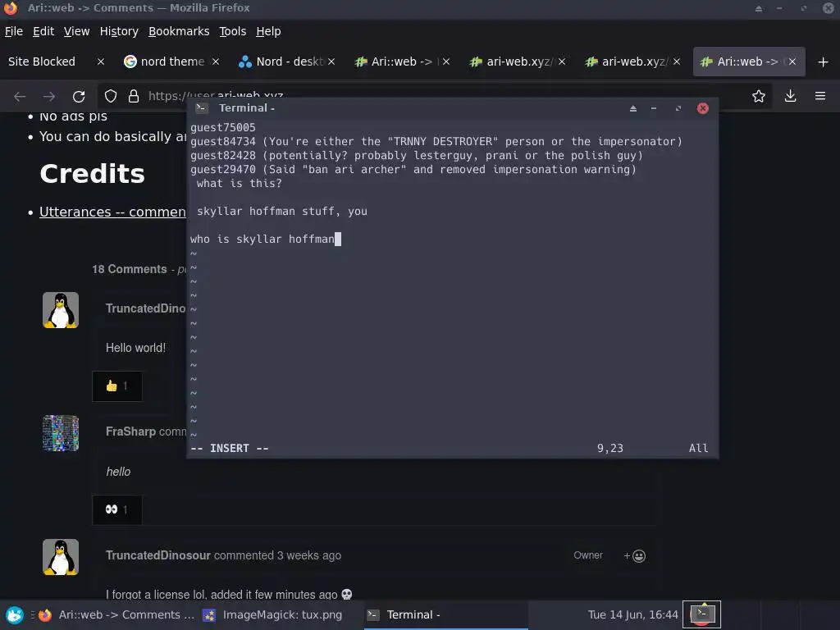Click the taskbar clock Tue 14 Jun
The image size is (840, 630).
[632, 615]
